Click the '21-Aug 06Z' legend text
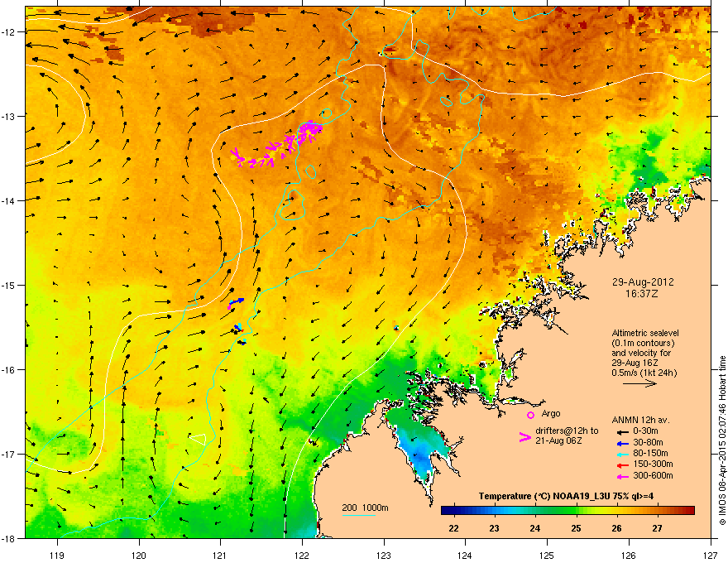 point(558,440)
